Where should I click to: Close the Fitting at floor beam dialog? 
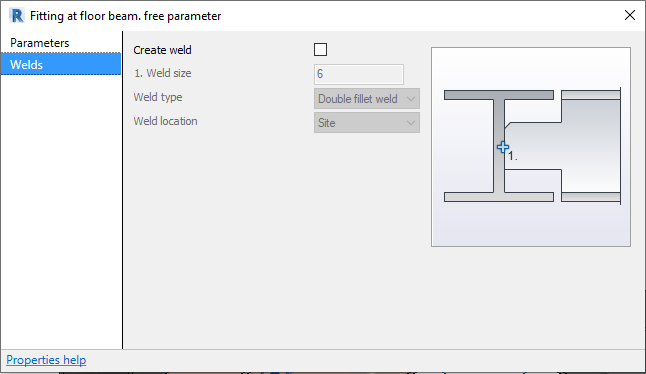pyautogui.click(x=630, y=16)
